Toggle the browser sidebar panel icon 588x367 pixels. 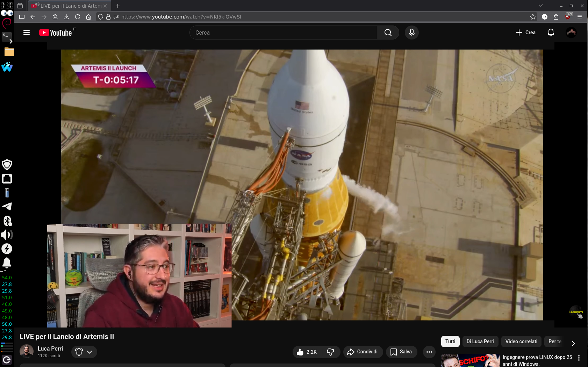click(22, 17)
